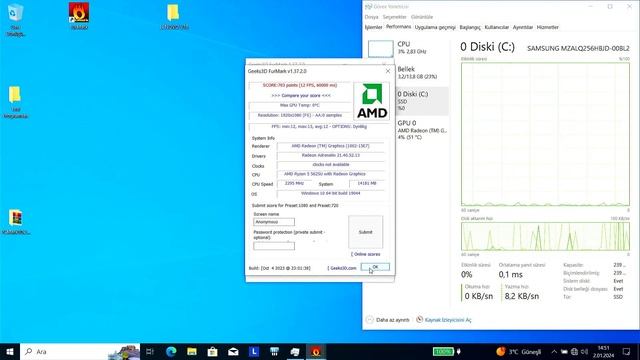The width and height of the screenshot is (640, 360).
Task: Switch to the Ayrıntılar tab
Action: tap(522, 27)
